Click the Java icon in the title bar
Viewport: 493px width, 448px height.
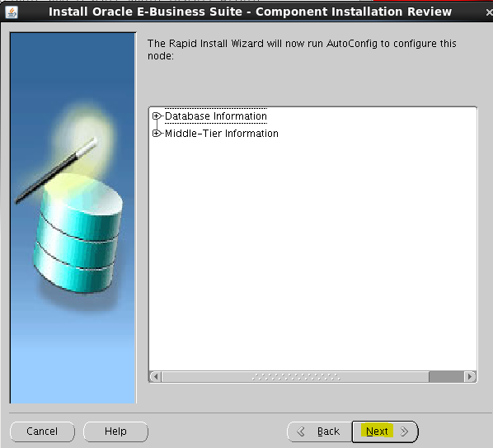tap(12, 12)
